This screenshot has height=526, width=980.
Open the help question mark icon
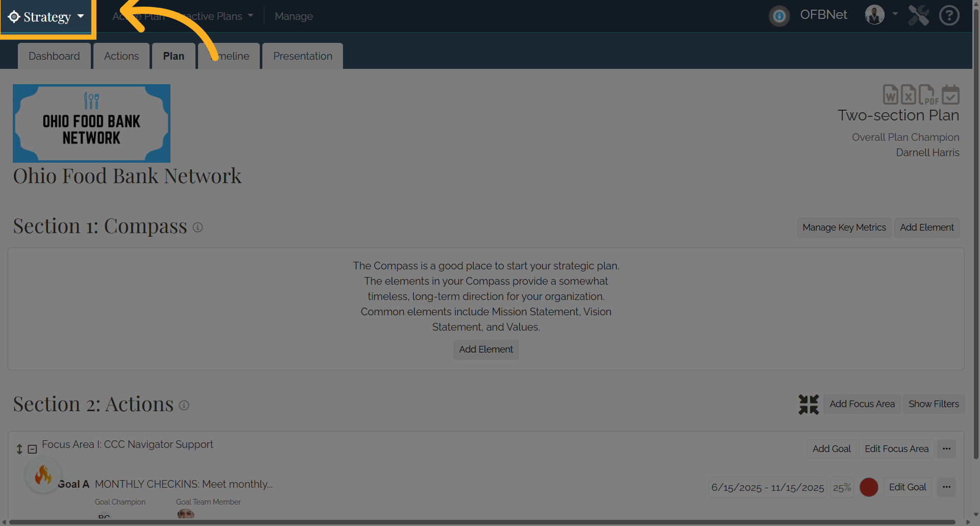tap(949, 15)
